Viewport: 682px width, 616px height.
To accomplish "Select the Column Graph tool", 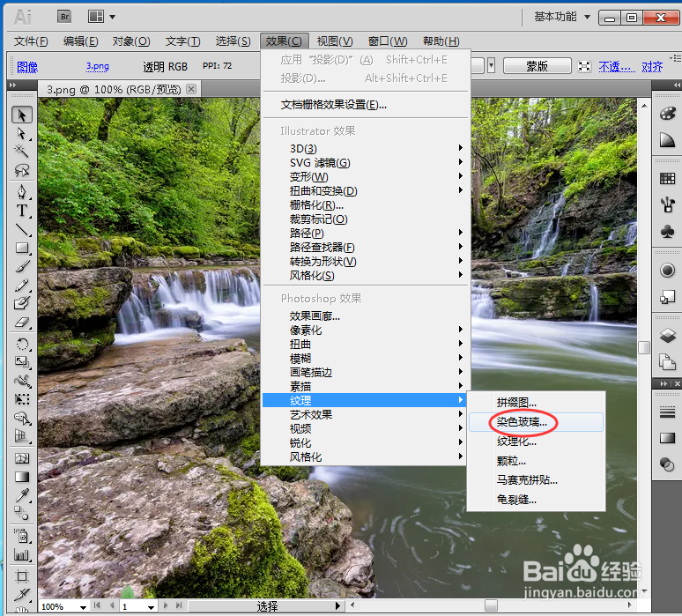I will [22, 554].
